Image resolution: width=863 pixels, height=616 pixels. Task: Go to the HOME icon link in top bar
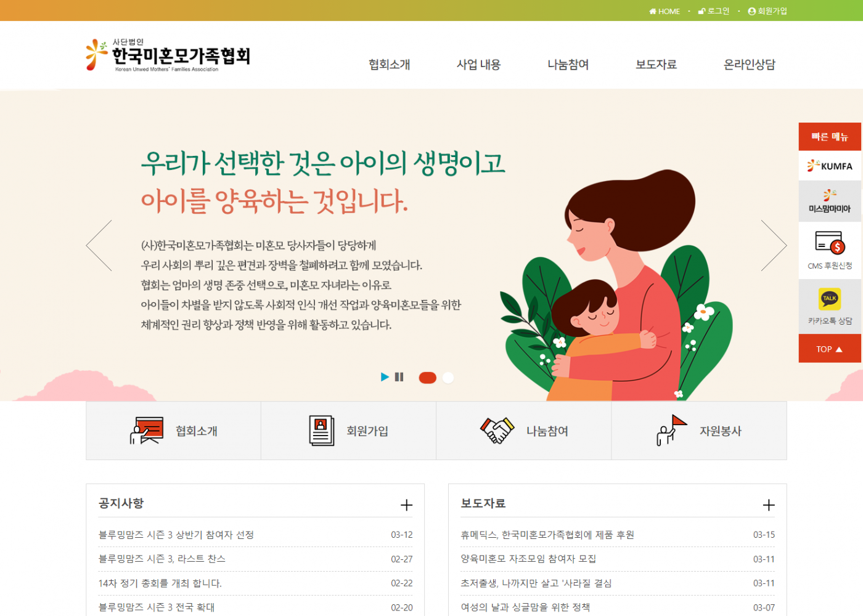tap(665, 11)
